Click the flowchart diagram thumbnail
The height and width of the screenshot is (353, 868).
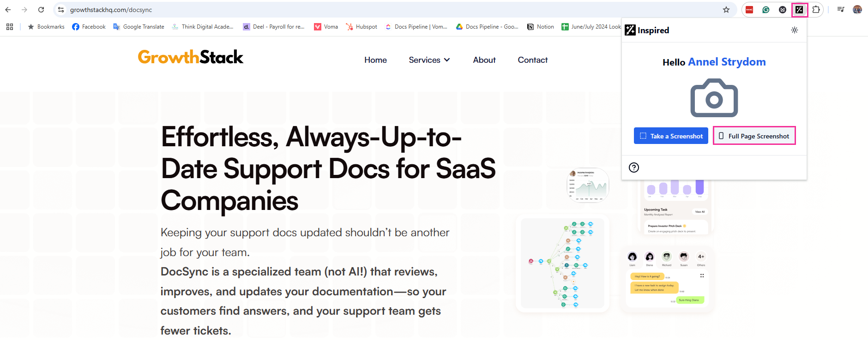click(562, 263)
